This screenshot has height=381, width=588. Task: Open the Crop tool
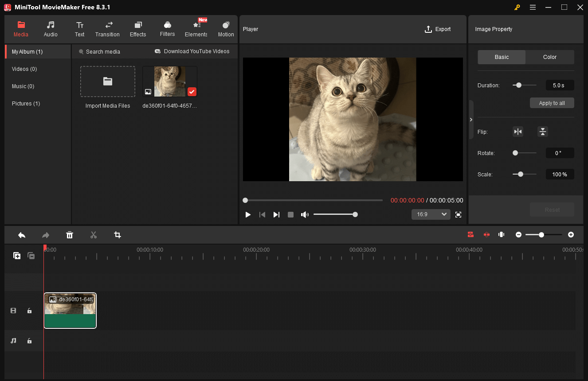click(x=117, y=235)
